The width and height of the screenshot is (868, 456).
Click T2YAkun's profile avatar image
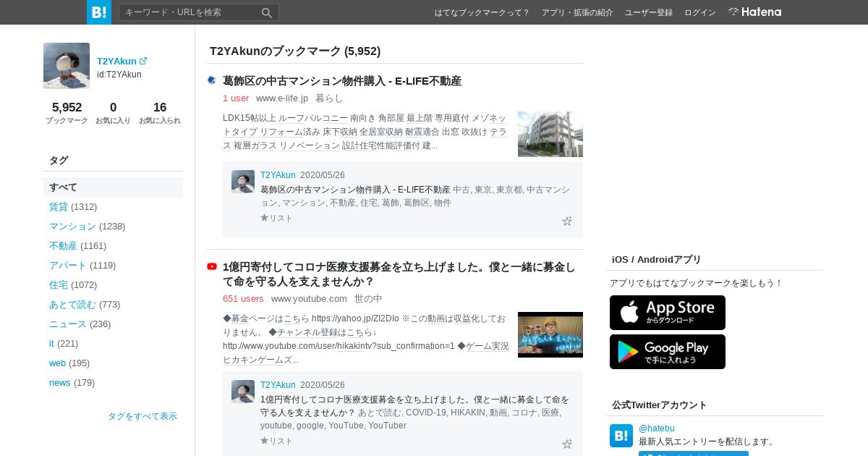tap(67, 66)
